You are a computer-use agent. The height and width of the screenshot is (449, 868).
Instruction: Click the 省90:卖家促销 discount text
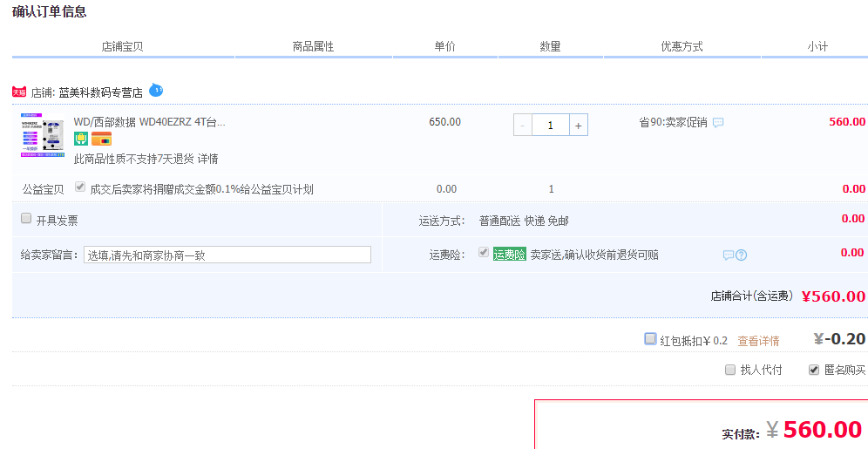click(673, 122)
